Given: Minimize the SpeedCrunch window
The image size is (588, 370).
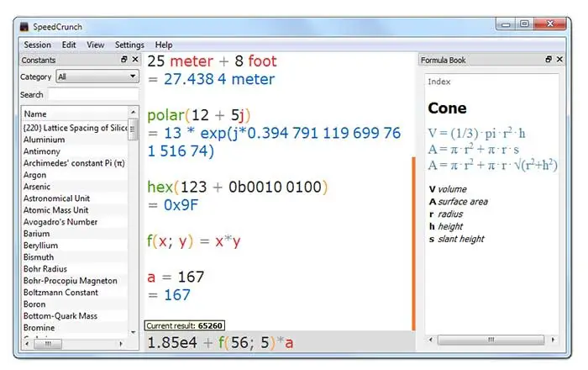Looking at the screenshot, I should click(506, 24).
